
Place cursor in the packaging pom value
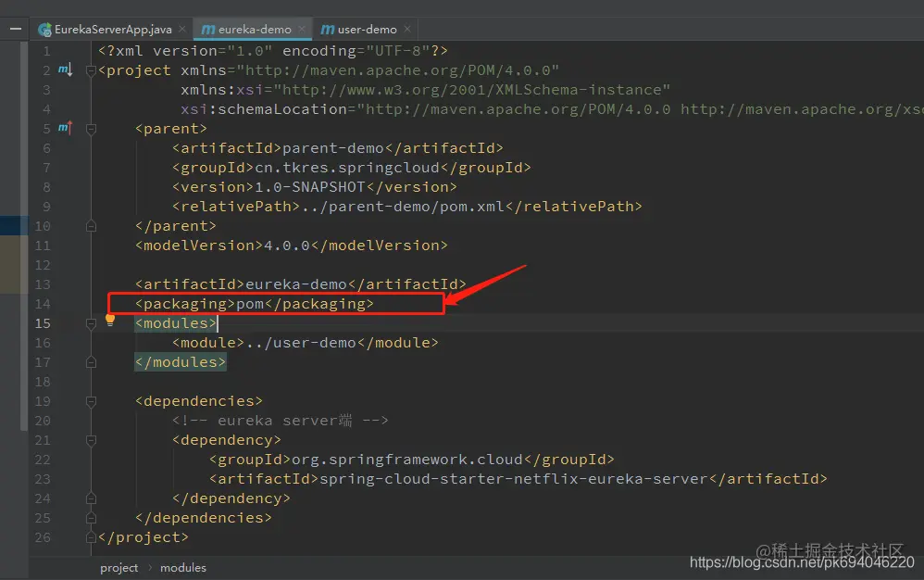click(250, 304)
